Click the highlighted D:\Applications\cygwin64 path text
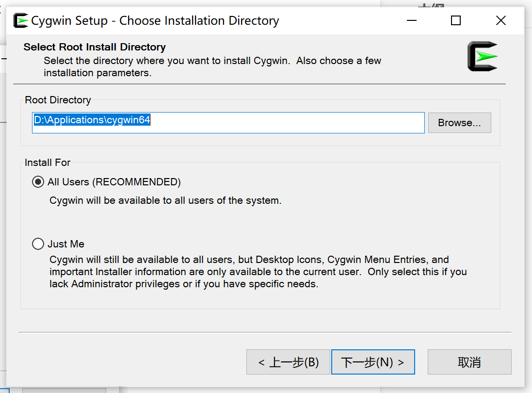 point(92,120)
